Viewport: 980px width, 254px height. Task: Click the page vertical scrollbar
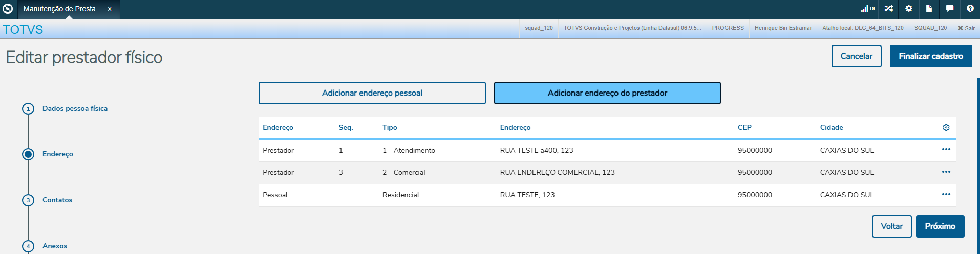[x=978, y=166]
